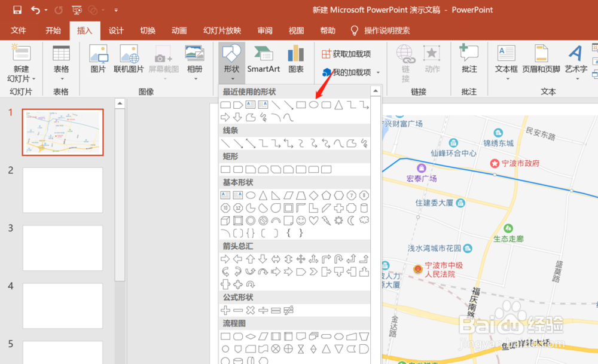Open the 文件 File tab

tap(19, 30)
